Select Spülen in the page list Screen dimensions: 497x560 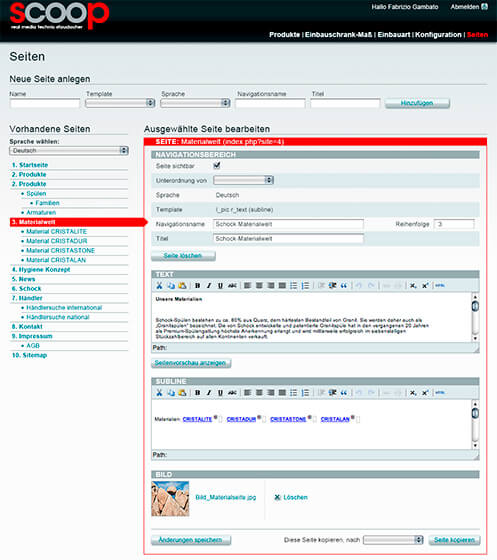[x=36, y=194]
